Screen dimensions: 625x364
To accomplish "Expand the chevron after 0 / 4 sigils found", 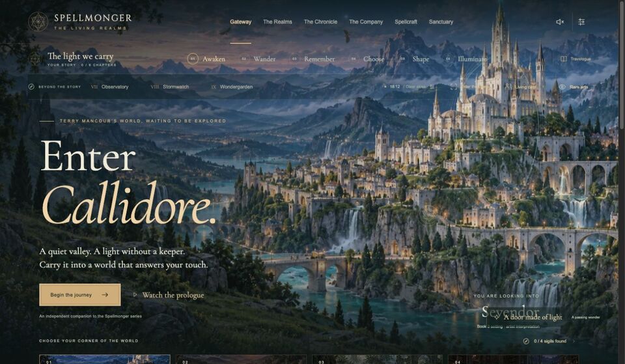I will coord(574,341).
